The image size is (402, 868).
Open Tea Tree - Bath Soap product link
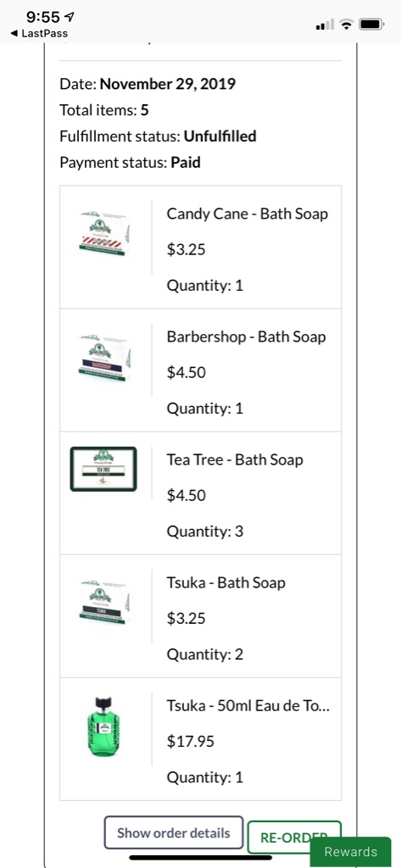coord(235,459)
